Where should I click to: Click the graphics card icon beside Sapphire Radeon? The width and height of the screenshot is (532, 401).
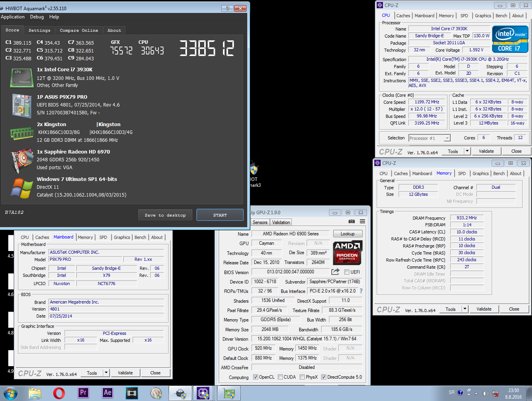(22, 161)
